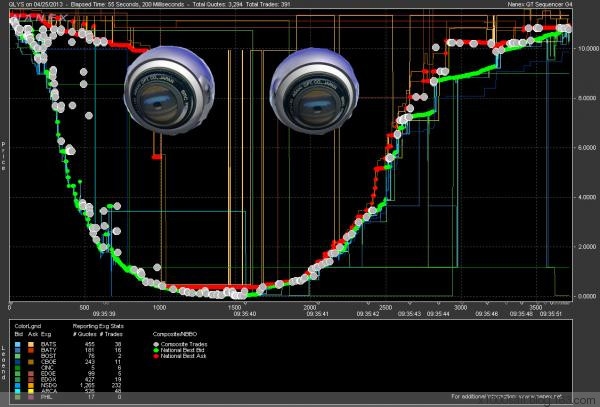Click the NSDQ quotes count '1,265'

click(x=86, y=386)
